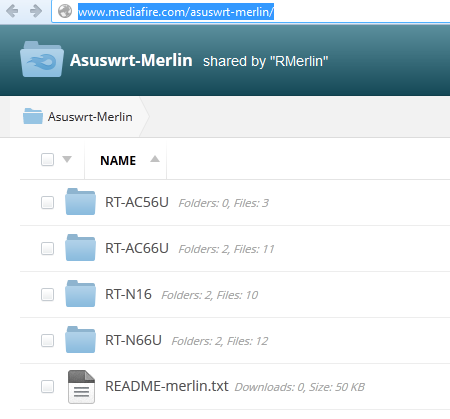Click the browser forward arrow

(x=35, y=11)
